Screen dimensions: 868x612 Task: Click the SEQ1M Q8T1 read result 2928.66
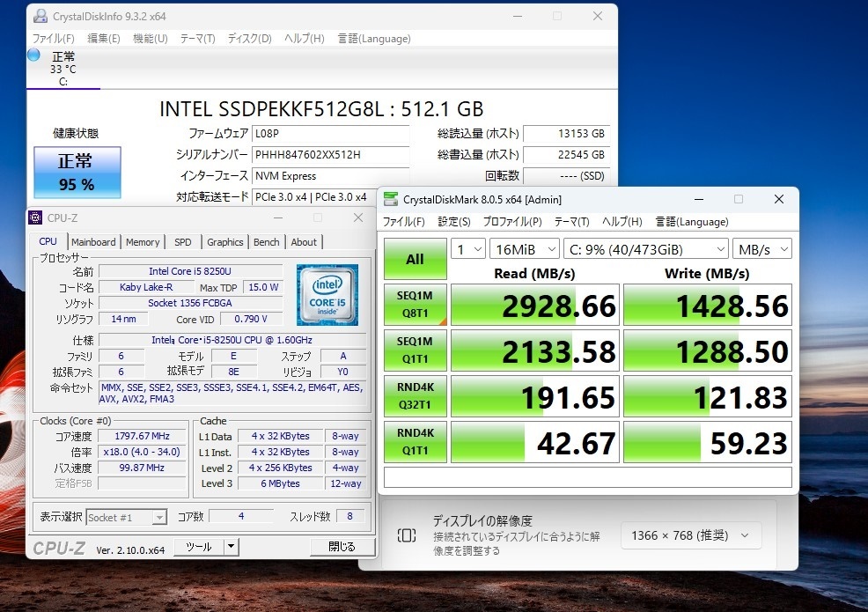(534, 306)
